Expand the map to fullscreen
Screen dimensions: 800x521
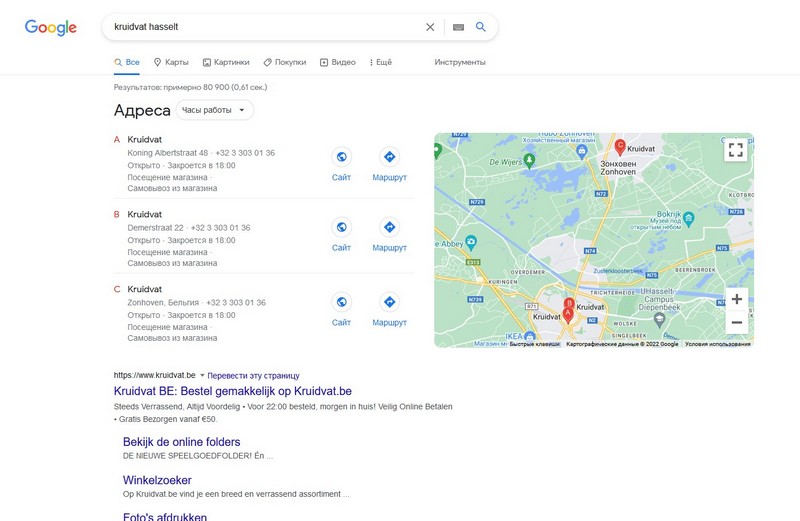[735, 150]
